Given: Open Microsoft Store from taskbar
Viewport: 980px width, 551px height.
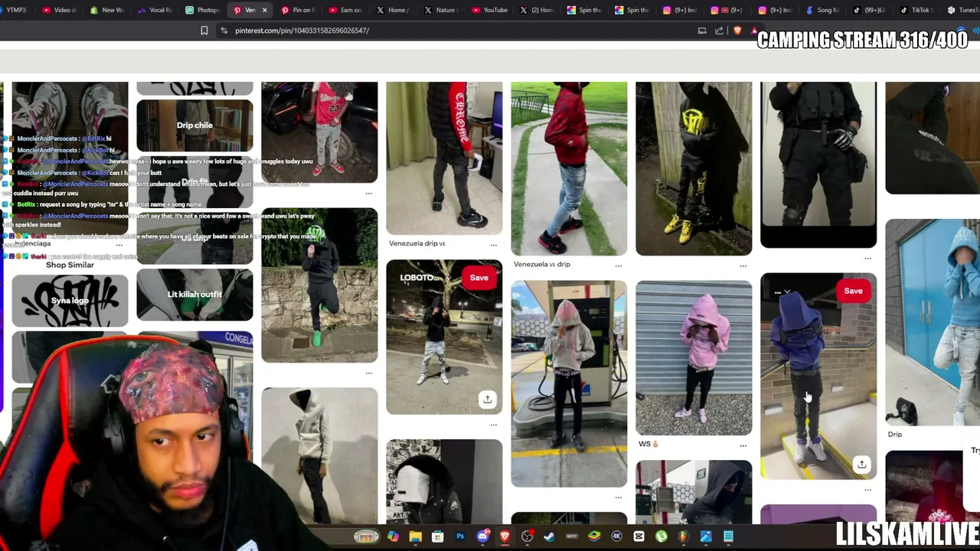Looking at the screenshot, I should coord(437,536).
